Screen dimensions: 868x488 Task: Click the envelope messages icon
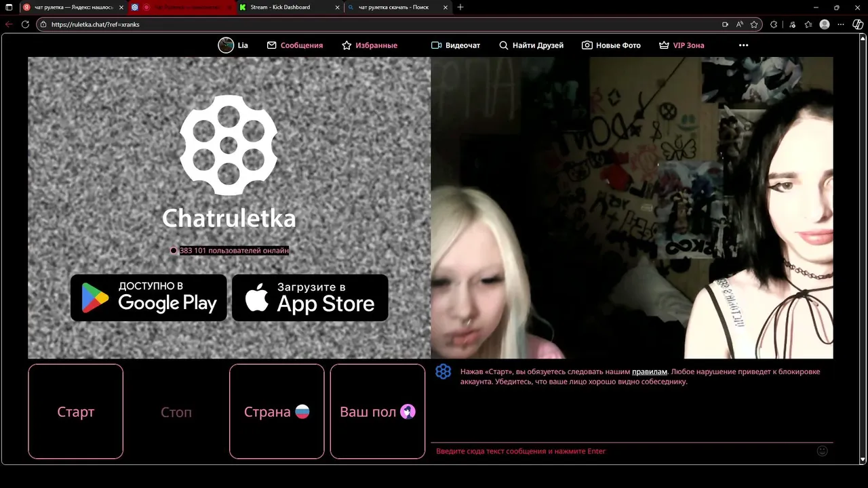coord(272,45)
